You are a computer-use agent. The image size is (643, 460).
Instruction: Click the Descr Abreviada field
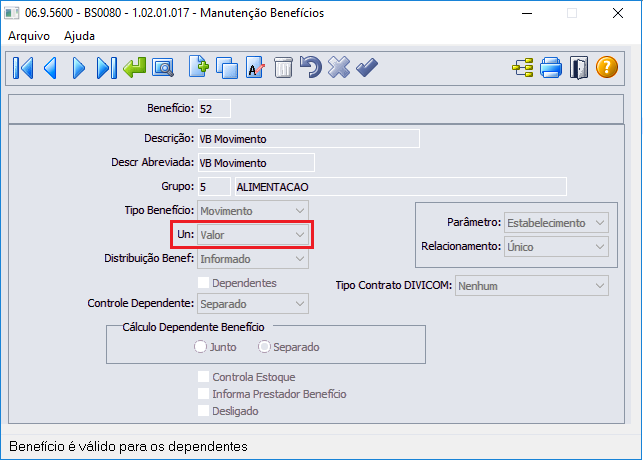point(256,163)
